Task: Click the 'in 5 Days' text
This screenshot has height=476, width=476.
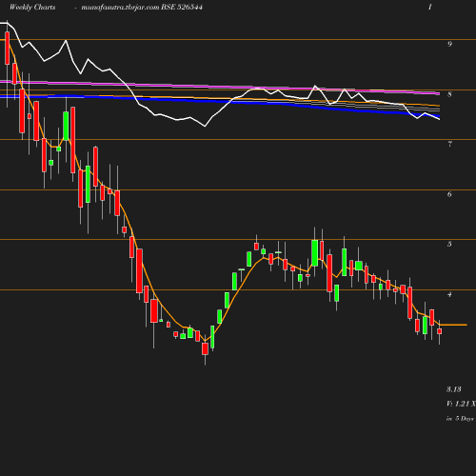Action: (460, 419)
